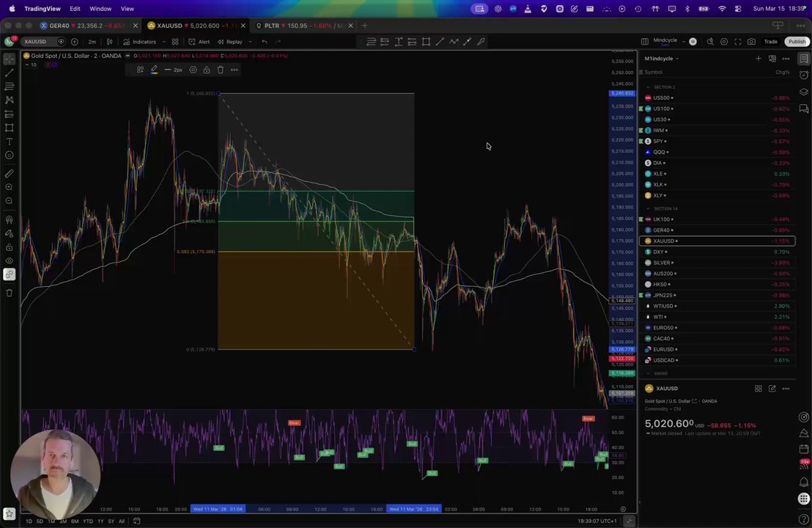Click the Trade button
The width and height of the screenshot is (812, 528).
[770, 42]
